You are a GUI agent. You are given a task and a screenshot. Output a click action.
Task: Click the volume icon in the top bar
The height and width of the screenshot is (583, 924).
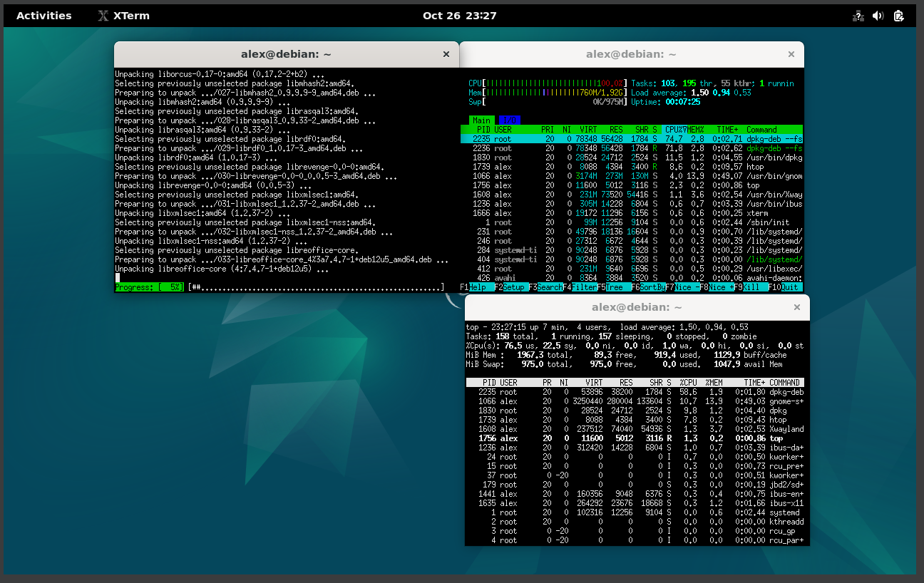tap(878, 15)
